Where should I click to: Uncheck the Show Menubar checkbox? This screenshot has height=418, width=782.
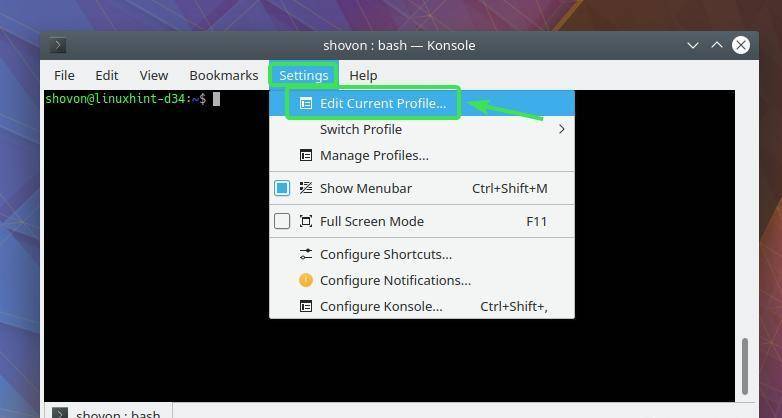(x=282, y=188)
